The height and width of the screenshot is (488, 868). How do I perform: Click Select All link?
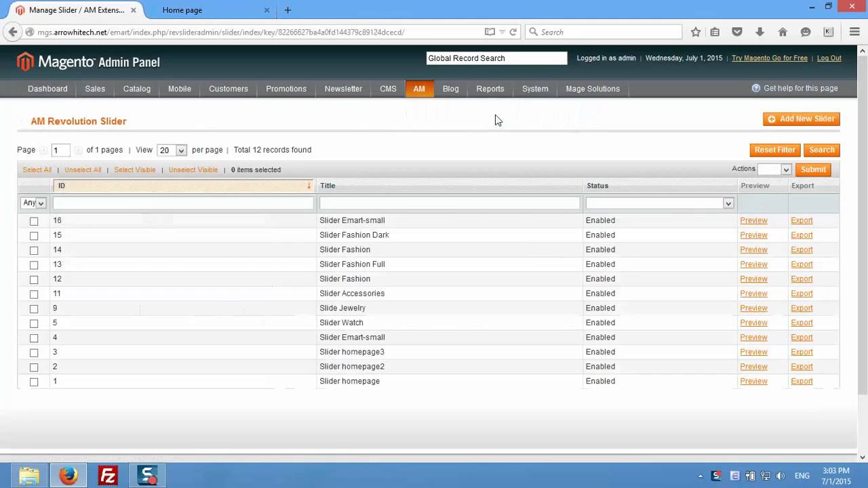pyautogui.click(x=37, y=170)
